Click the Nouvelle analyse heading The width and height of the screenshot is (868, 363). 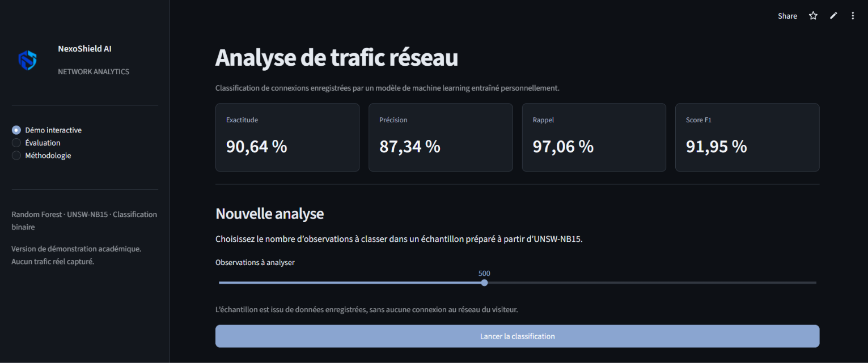click(x=269, y=213)
